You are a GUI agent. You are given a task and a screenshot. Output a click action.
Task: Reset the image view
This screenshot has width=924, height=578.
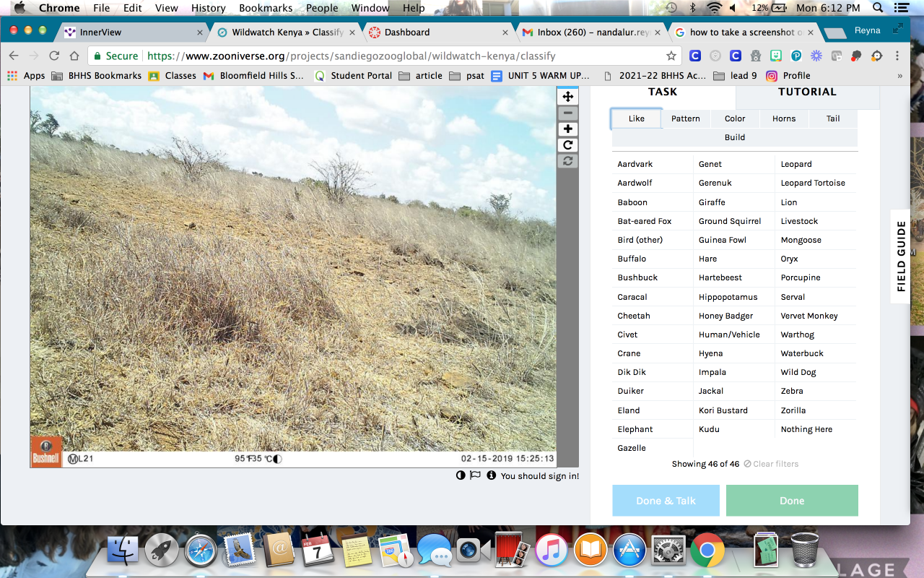tap(568, 161)
